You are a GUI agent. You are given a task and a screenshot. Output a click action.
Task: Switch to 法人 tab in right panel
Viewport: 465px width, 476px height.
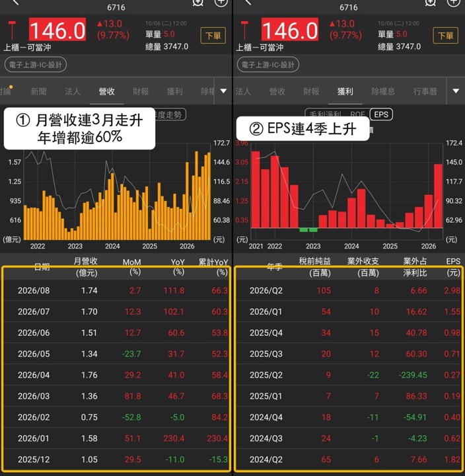point(243,91)
